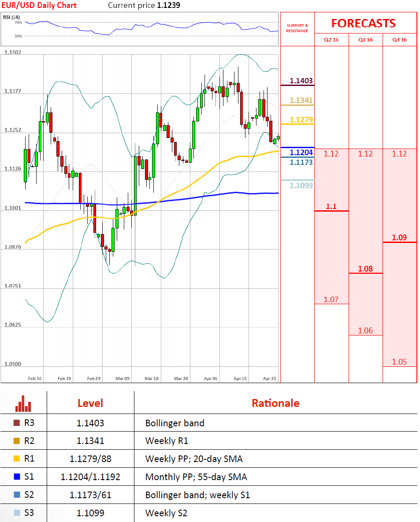Select the 1.1099 support level marker
420x522 pixels.
coord(301,186)
